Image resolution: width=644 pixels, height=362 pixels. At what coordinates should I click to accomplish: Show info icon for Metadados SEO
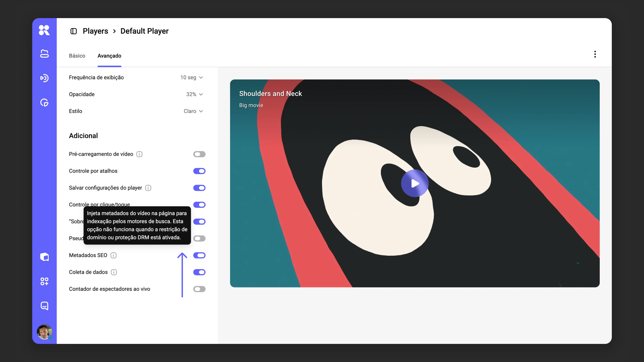tap(114, 255)
